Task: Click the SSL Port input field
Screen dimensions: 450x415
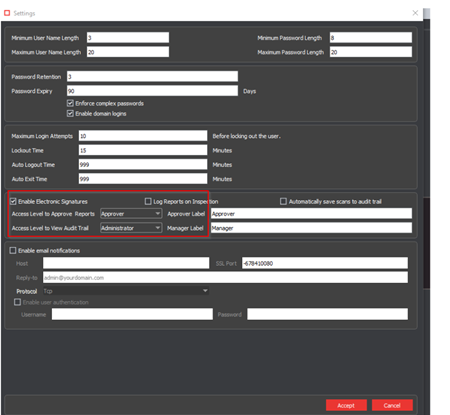Action: [x=325, y=263]
